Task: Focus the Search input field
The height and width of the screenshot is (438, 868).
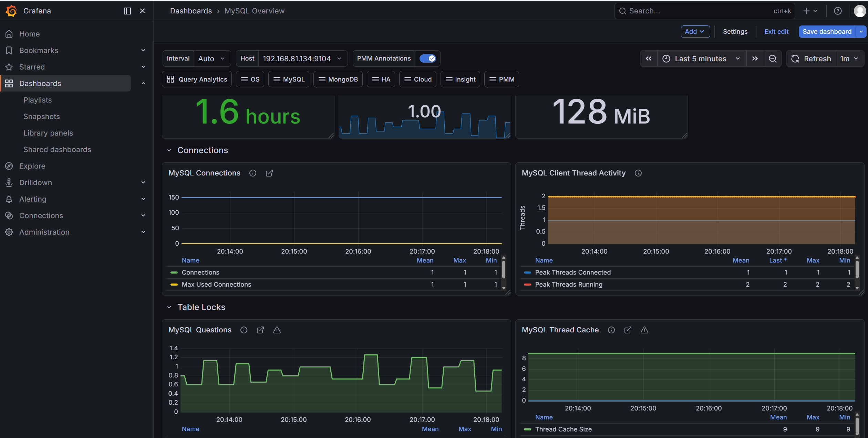Action: pos(705,11)
